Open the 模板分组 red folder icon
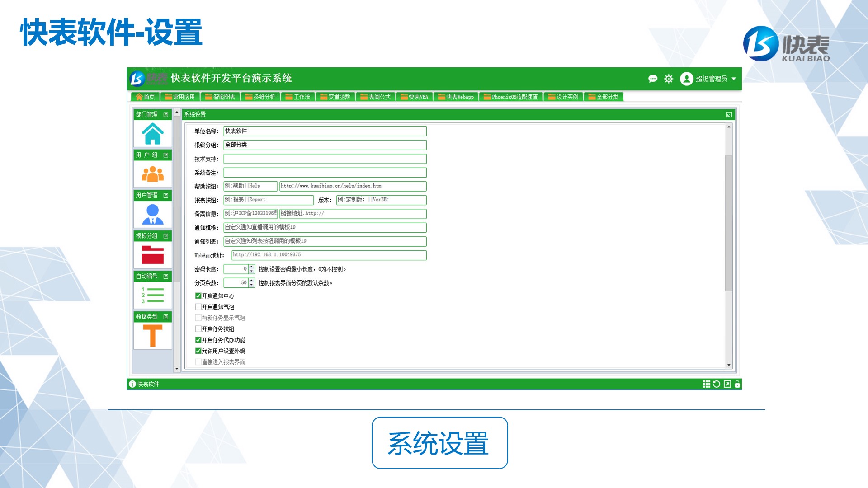868x488 pixels. [152, 254]
